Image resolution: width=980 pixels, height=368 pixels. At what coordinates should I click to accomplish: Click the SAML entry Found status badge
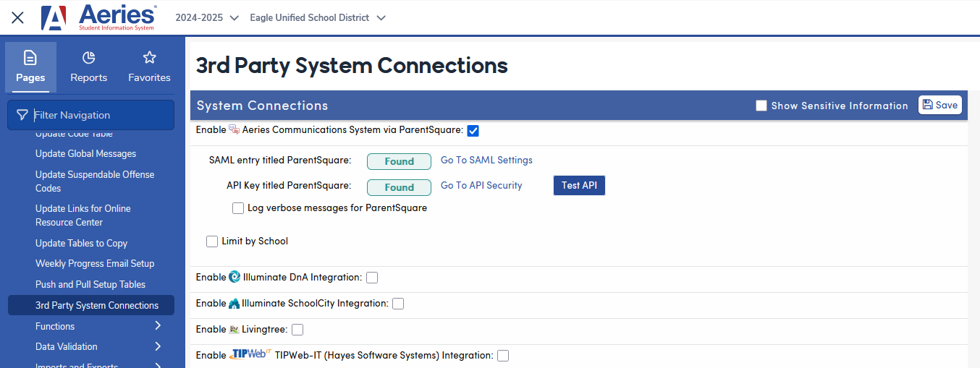tap(399, 161)
